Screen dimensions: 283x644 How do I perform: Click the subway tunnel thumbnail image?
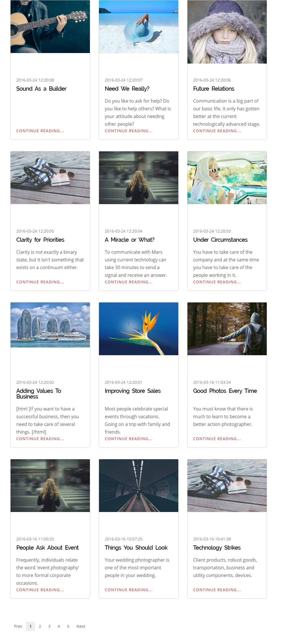click(139, 485)
